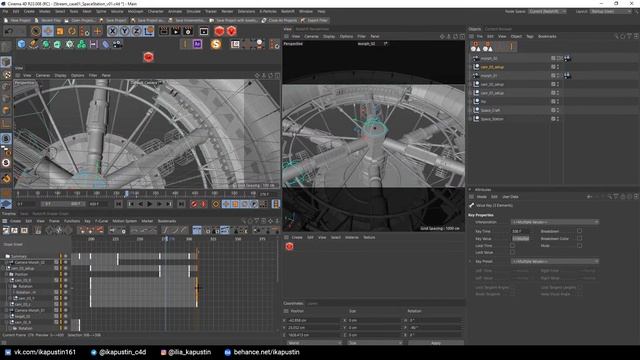Open the Edit Render Settings icon
The image size is (640, 360).
coord(188,31)
